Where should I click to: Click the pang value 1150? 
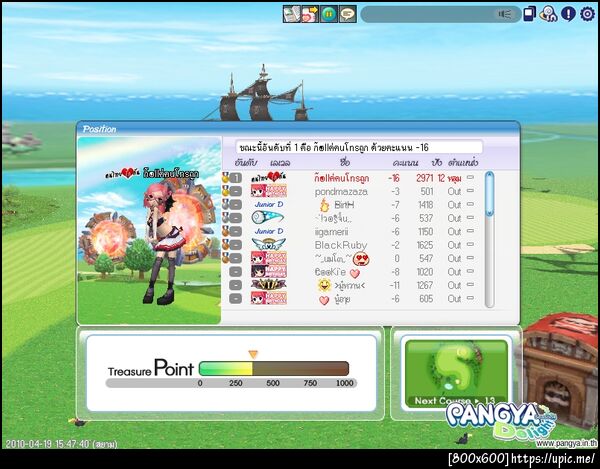[x=426, y=231]
